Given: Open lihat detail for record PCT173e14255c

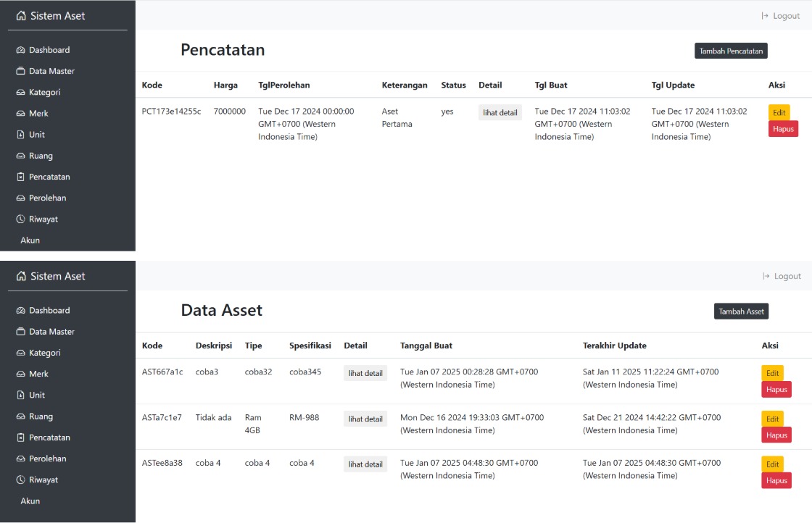Looking at the screenshot, I should [500, 112].
